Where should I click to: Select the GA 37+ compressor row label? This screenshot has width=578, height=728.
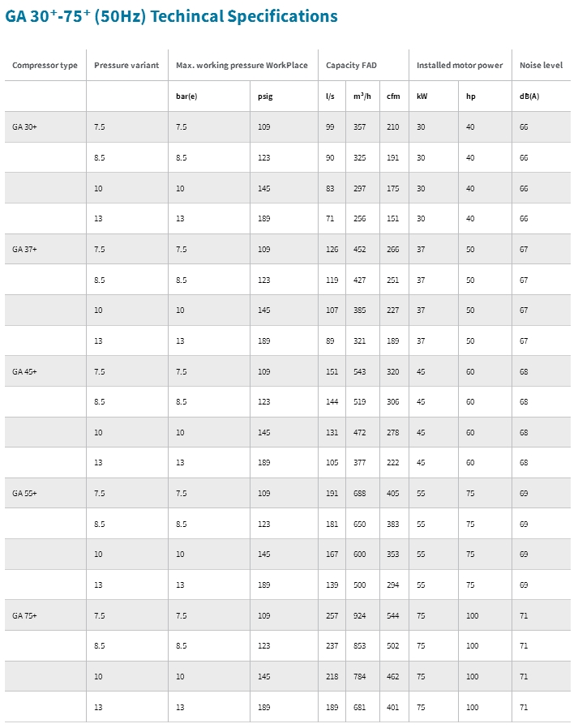[24, 250]
